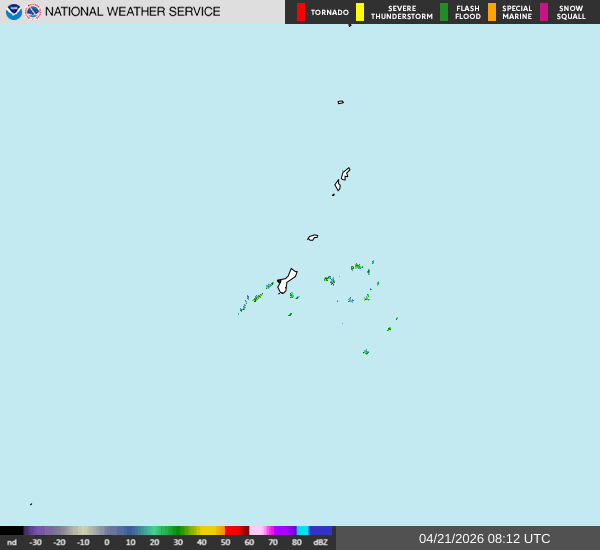Select the NATIONAL WEATHER SERVICE title text

point(132,12)
